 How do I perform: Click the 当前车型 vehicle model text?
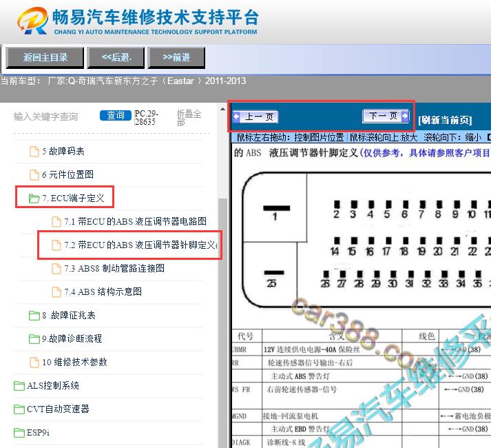123,81
